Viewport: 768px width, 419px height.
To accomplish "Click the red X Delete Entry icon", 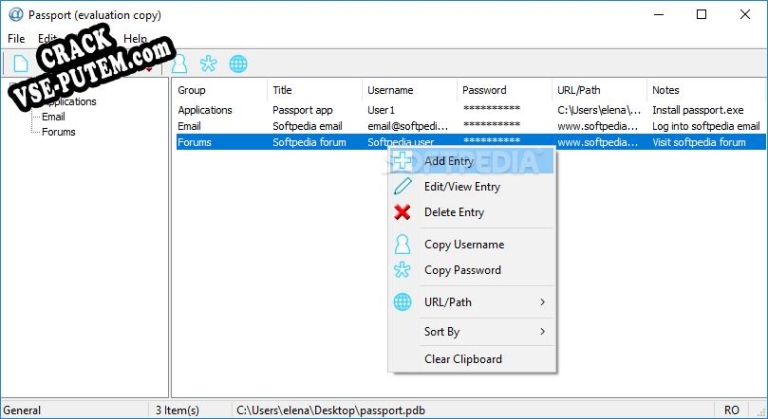I will click(402, 212).
